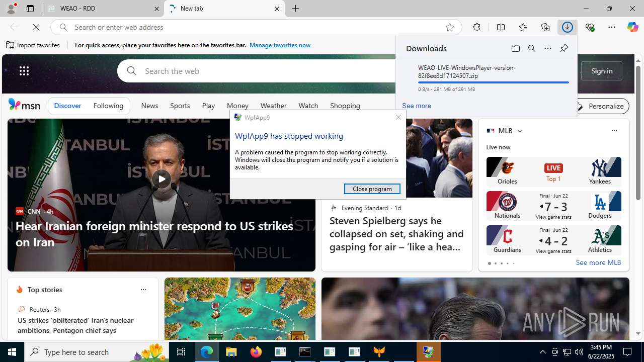
Task: Open Task View on taskbar
Action: 181,352
